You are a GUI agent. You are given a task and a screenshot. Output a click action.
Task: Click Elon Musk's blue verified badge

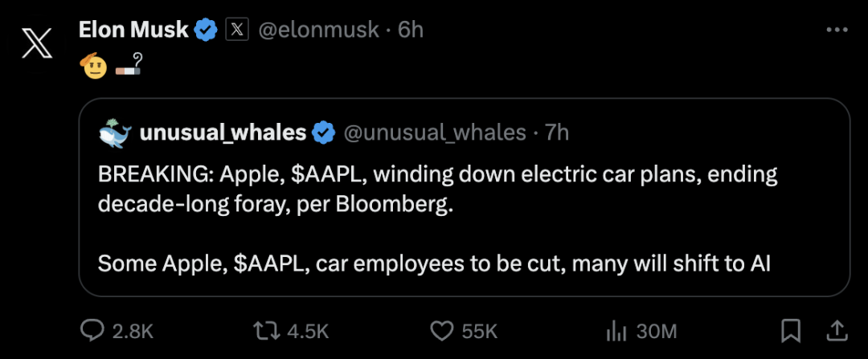coord(207,31)
